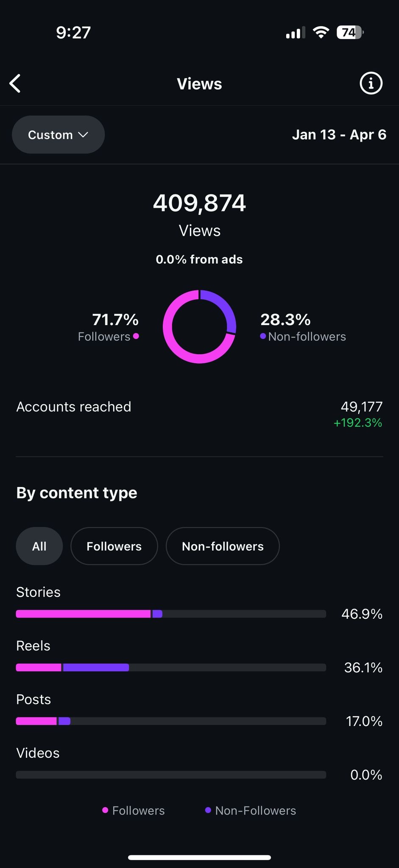Select the Non-followers content filter
The height and width of the screenshot is (868, 399).
click(x=223, y=546)
